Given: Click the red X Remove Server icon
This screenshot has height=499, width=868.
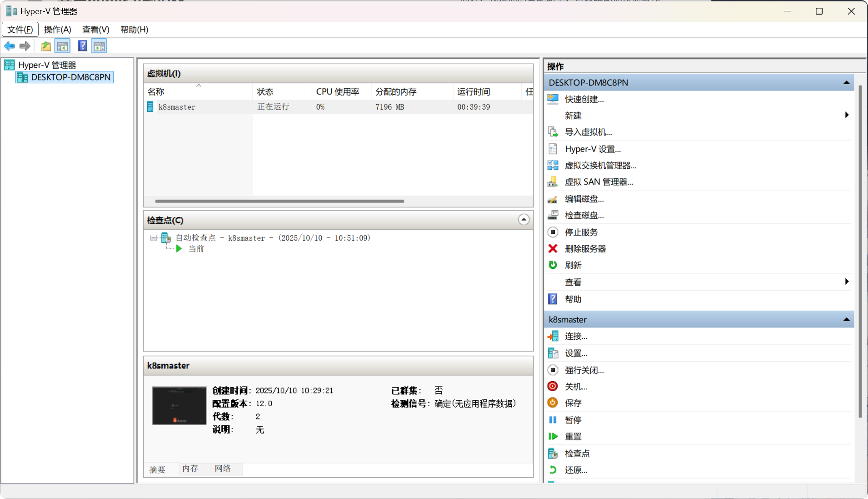Looking at the screenshot, I should tap(553, 248).
